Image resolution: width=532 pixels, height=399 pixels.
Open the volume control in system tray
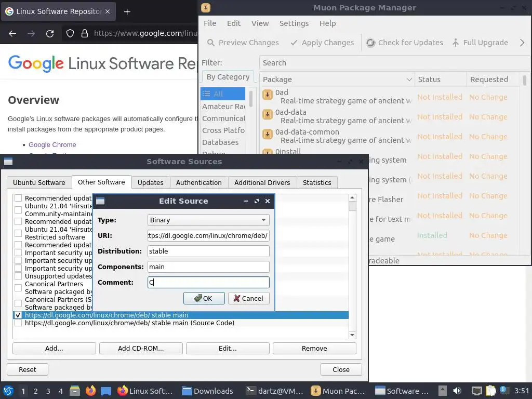[x=457, y=391]
